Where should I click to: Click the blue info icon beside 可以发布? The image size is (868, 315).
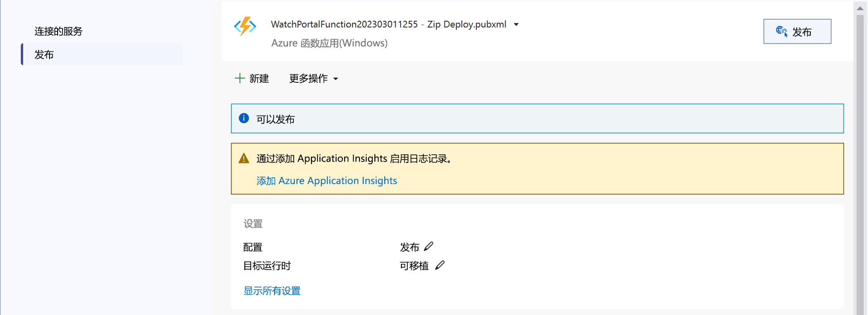click(244, 118)
